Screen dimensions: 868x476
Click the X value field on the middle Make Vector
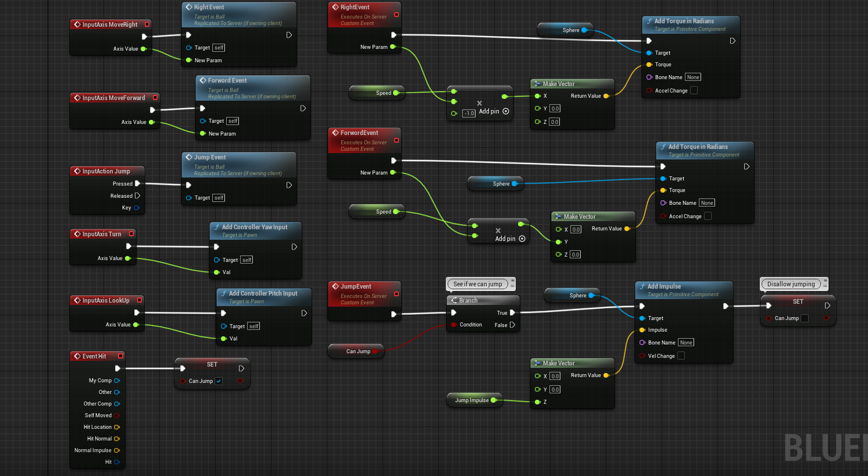pyautogui.click(x=576, y=229)
